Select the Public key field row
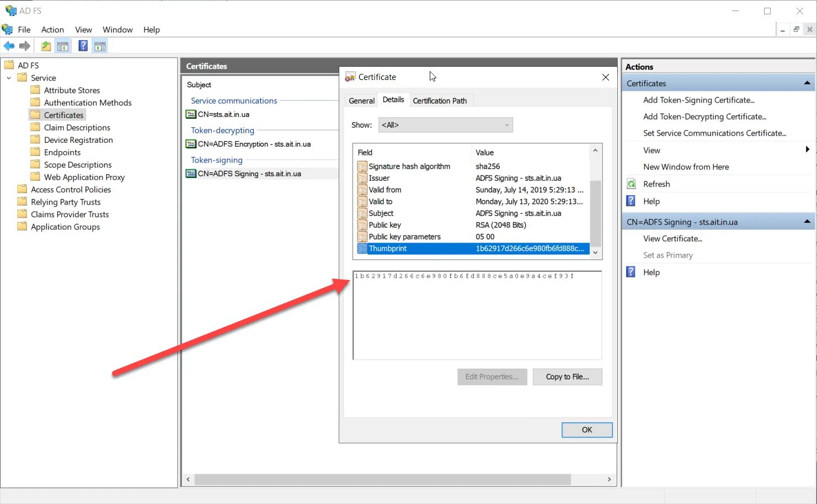 [x=473, y=225]
